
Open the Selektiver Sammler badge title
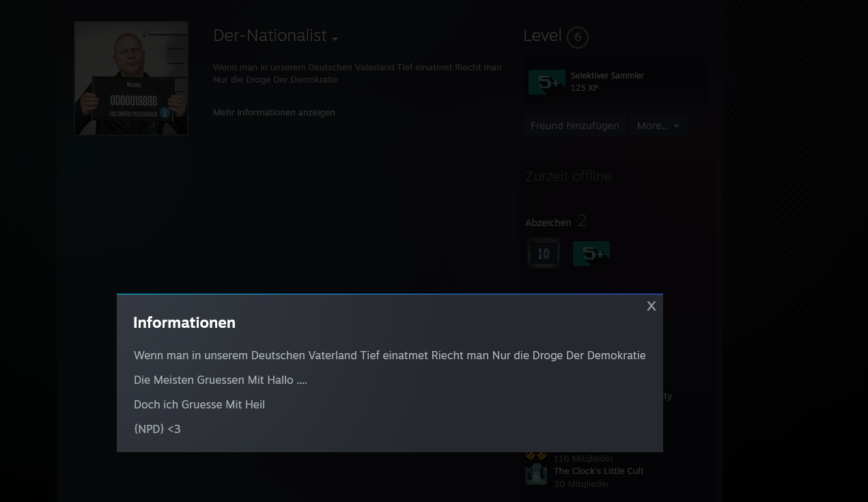click(x=607, y=76)
